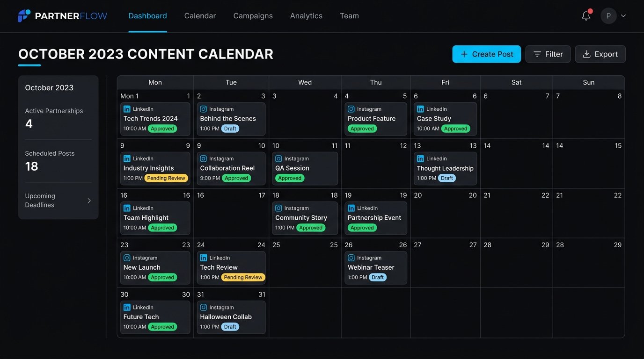Click the October 2023 sidebar heading
644x359 pixels.
tap(49, 88)
